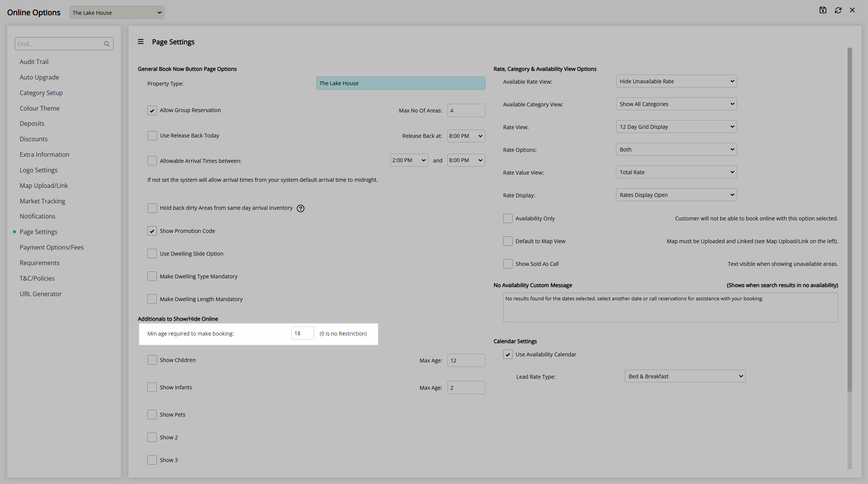This screenshot has height=484, width=868.
Task: Click the Max No Of Areas field
Action: click(x=466, y=111)
